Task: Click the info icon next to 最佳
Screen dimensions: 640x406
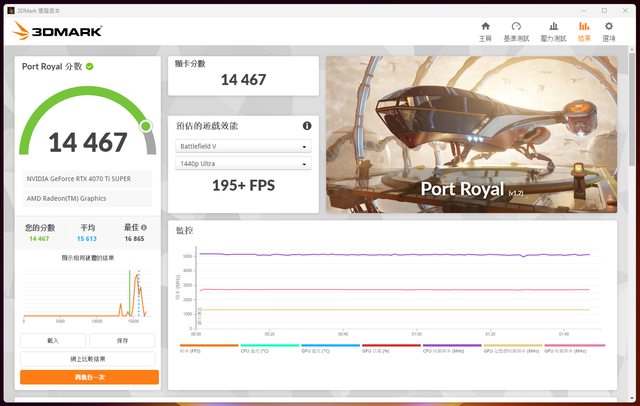Action: pos(144,227)
